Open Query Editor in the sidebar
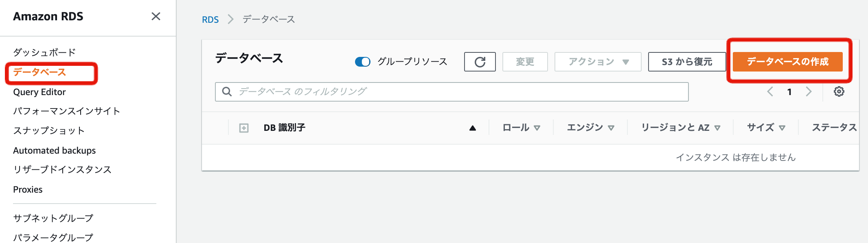Viewport: 868px width, 243px height. tap(39, 92)
